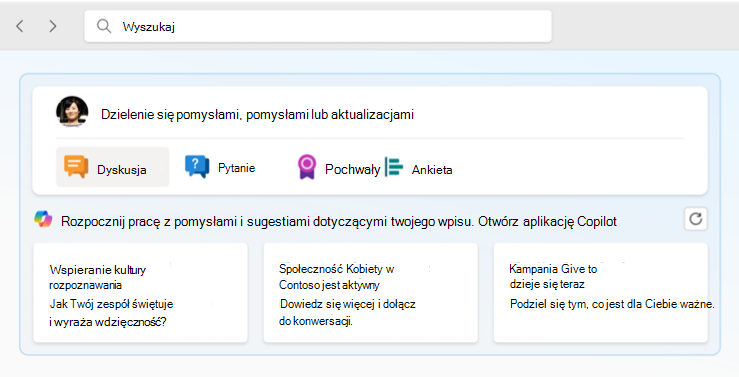
Task: Click the text Podziel się tym, co jest dla Ciebie ważne
Action: pos(612,304)
